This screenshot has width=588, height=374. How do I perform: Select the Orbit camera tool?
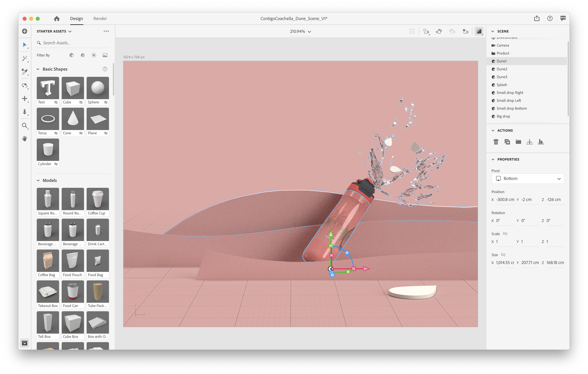point(25,86)
